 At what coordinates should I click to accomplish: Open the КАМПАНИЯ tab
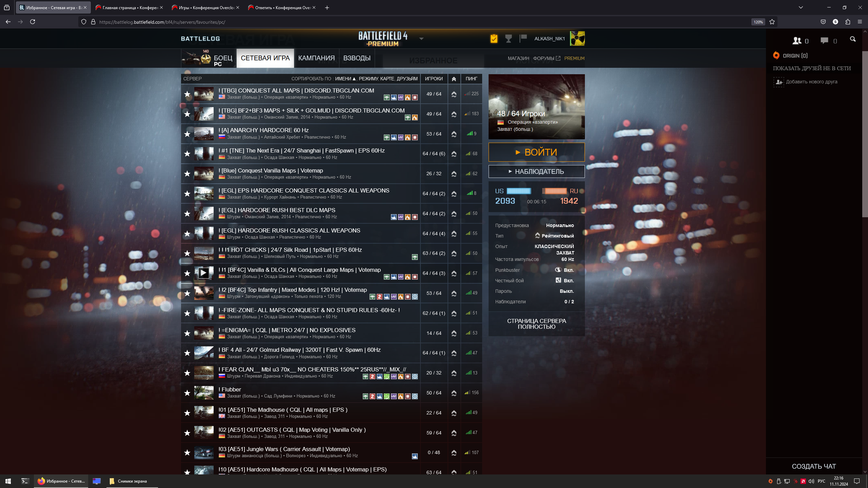316,58
